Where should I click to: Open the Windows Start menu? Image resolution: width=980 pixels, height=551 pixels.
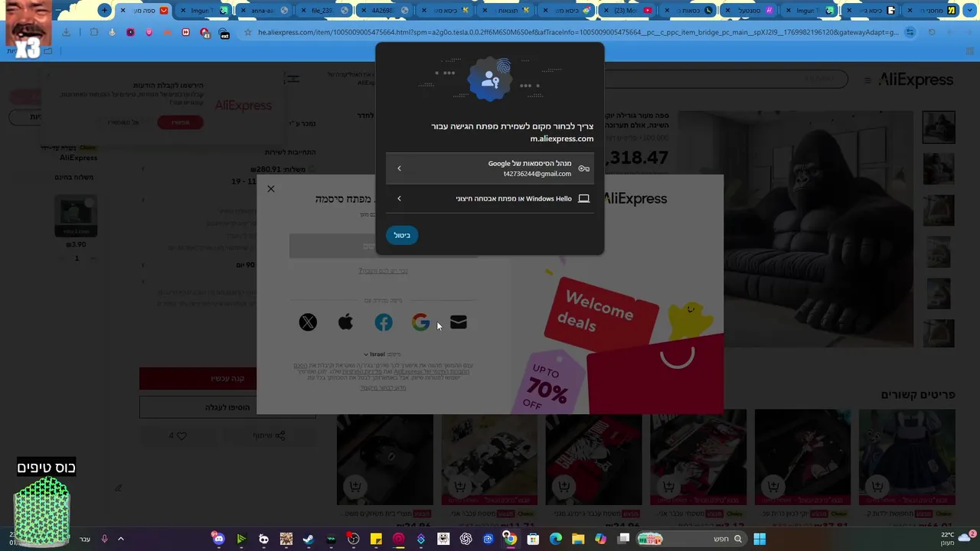[x=759, y=540]
